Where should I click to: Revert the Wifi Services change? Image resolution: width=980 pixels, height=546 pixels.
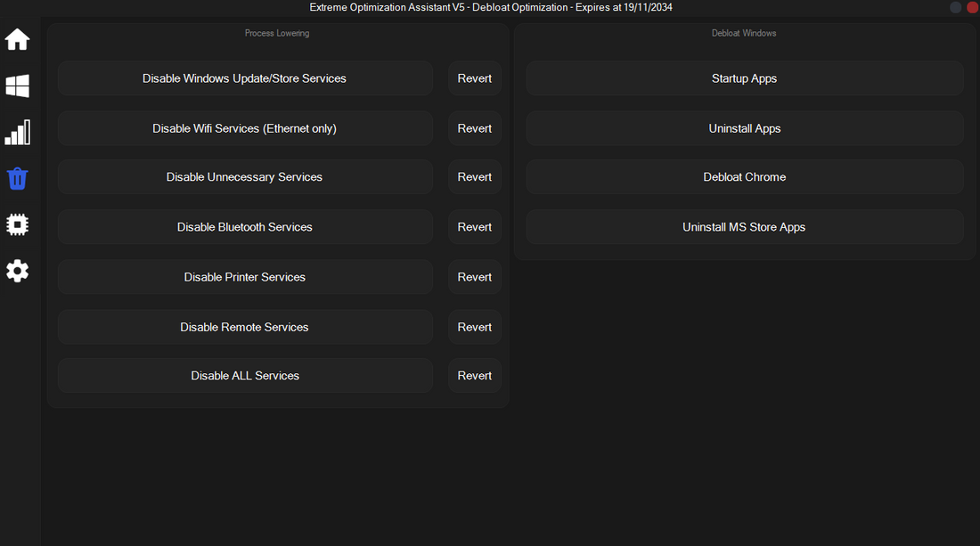pos(474,128)
